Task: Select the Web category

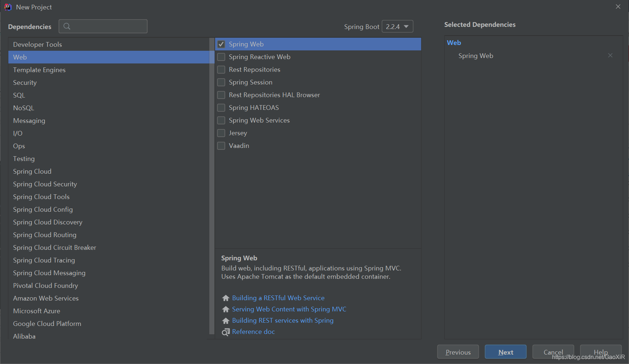Action: click(109, 57)
